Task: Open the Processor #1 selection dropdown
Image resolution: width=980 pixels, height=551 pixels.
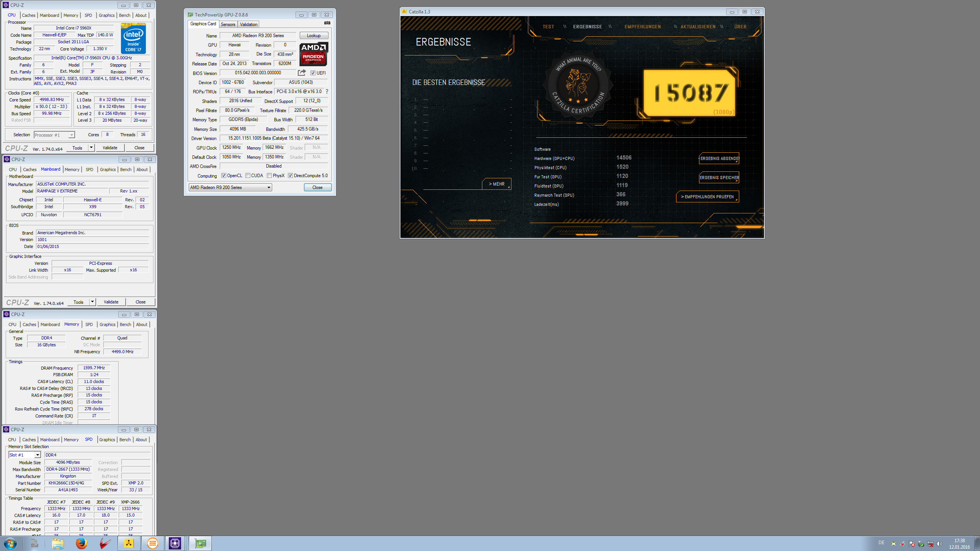Action: pos(54,135)
